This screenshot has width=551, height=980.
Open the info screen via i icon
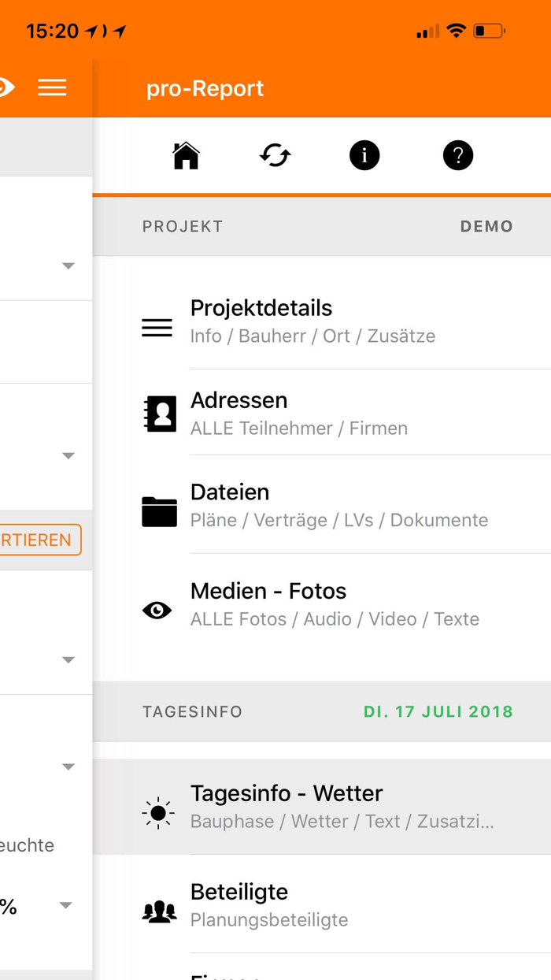(364, 155)
